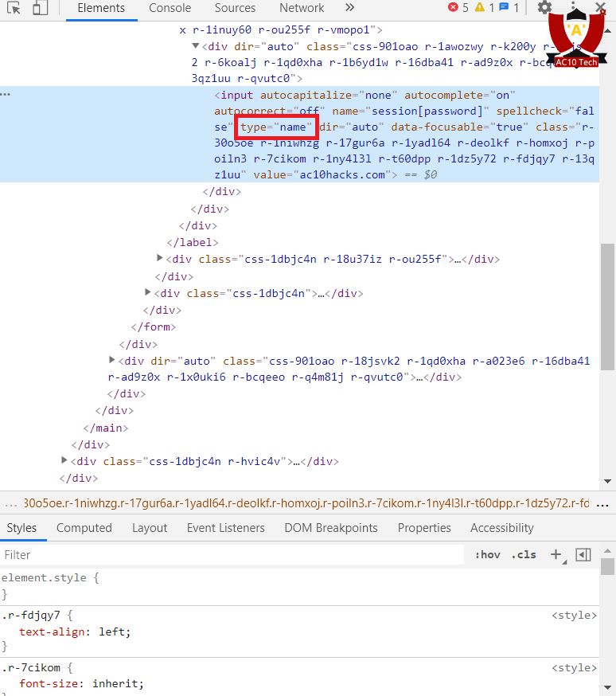The image size is (616, 696).
Task: Select the closing </form> tag row
Action: pos(154,327)
